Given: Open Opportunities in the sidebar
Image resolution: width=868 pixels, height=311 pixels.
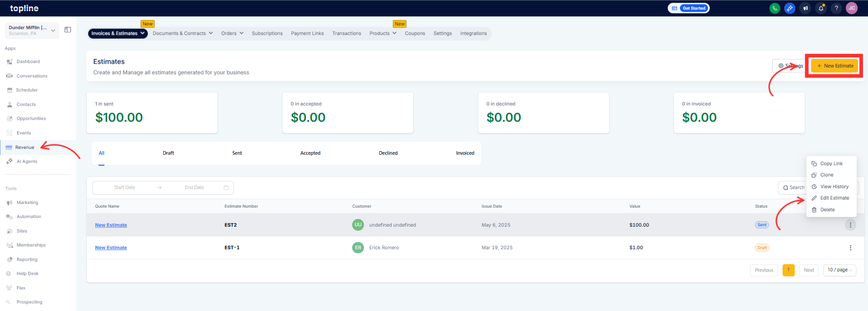Looking at the screenshot, I should (31, 118).
